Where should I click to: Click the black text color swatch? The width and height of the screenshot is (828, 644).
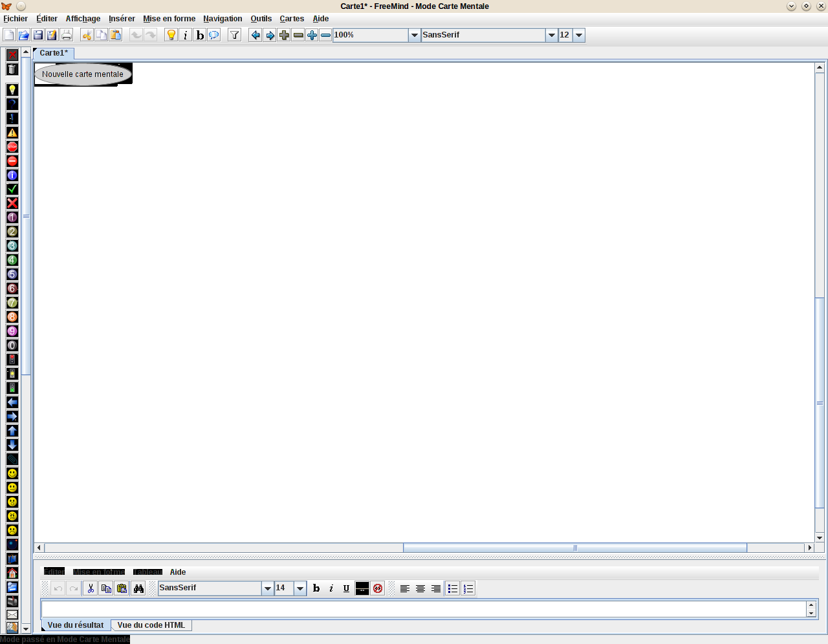click(x=362, y=588)
